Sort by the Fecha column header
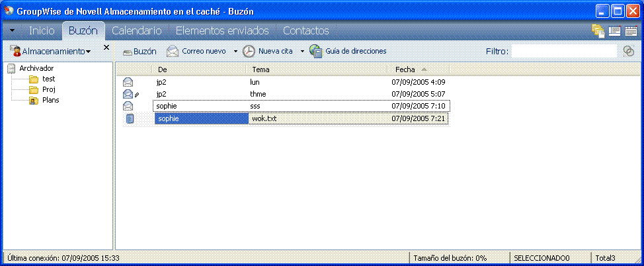 [419, 69]
